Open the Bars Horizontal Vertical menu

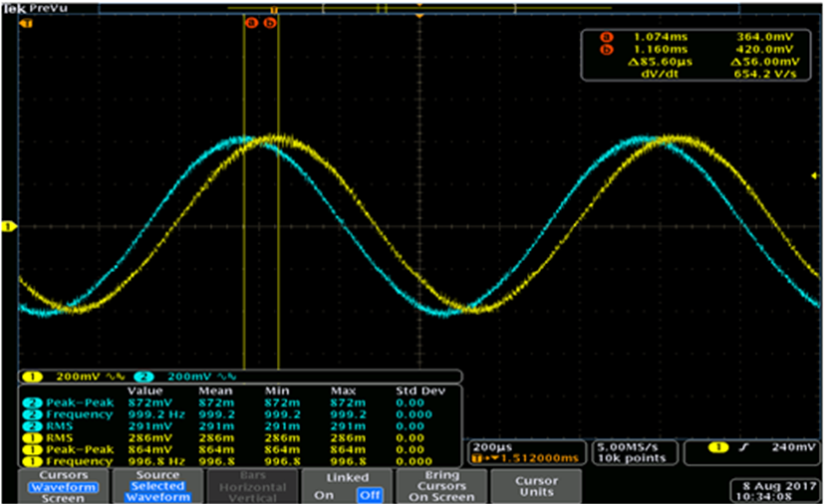tap(252, 486)
